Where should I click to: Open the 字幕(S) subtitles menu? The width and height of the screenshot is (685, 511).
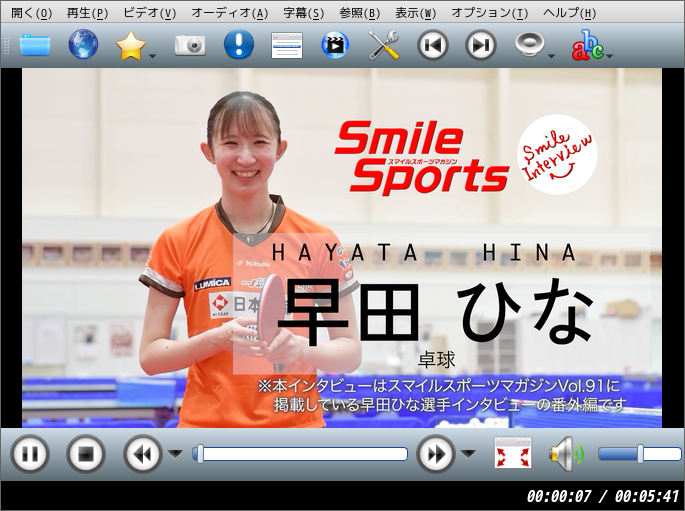[304, 13]
